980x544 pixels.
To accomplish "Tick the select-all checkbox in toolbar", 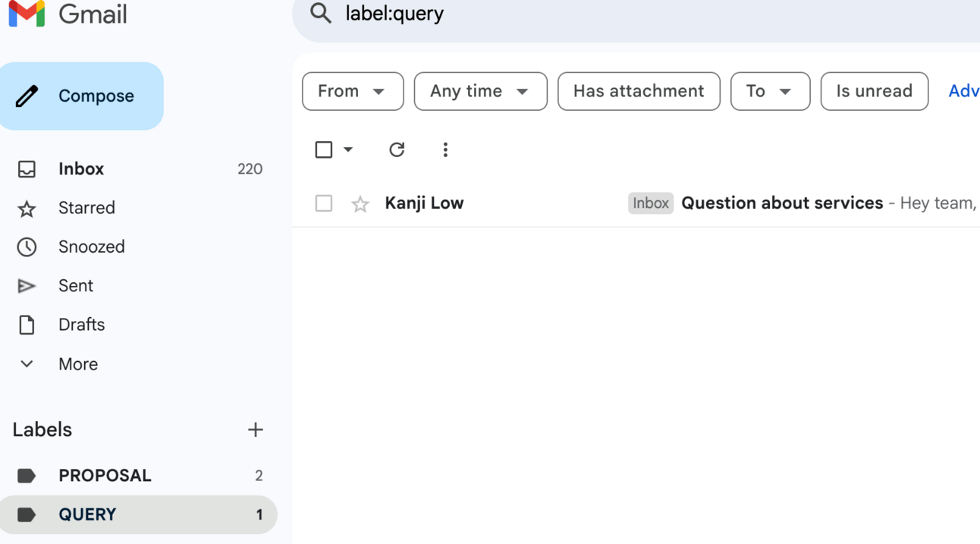I will pyautogui.click(x=324, y=149).
